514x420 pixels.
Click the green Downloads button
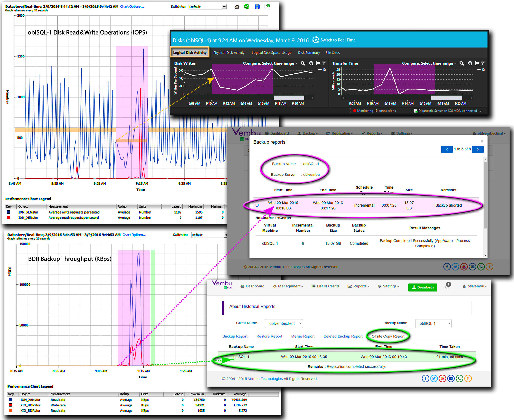tap(423, 287)
